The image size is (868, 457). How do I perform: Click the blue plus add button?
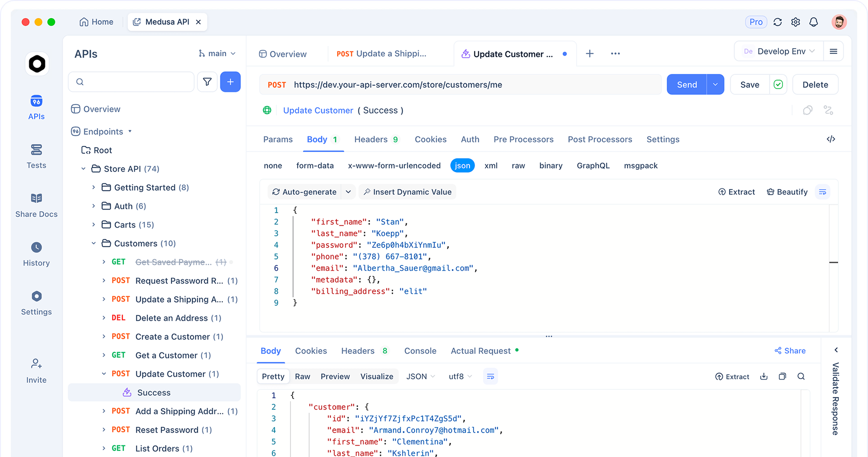point(230,82)
